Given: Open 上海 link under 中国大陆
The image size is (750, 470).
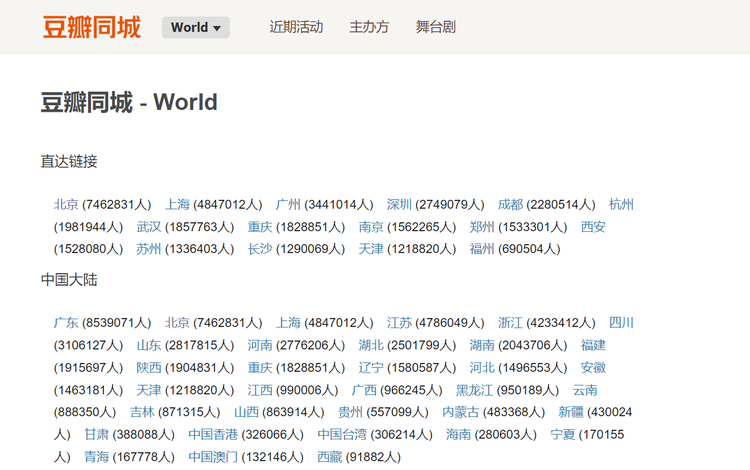Looking at the screenshot, I should pos(288,323).
